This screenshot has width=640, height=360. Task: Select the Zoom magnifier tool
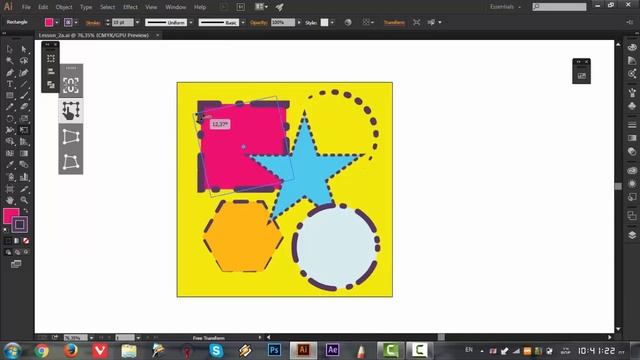[x=24, y=200]
